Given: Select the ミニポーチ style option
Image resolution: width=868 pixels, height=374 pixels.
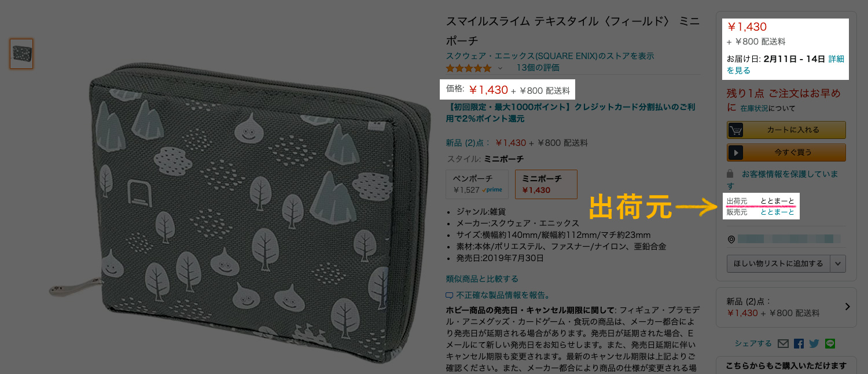Looking at the screenshot, I should coord(546,184).
